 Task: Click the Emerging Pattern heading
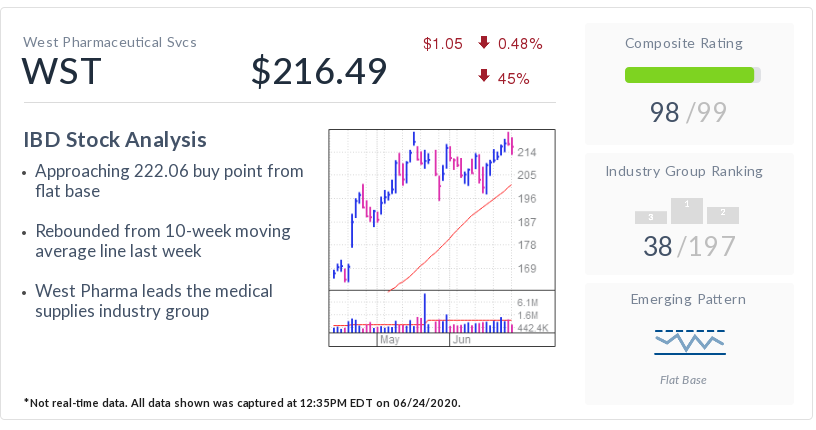689,299
